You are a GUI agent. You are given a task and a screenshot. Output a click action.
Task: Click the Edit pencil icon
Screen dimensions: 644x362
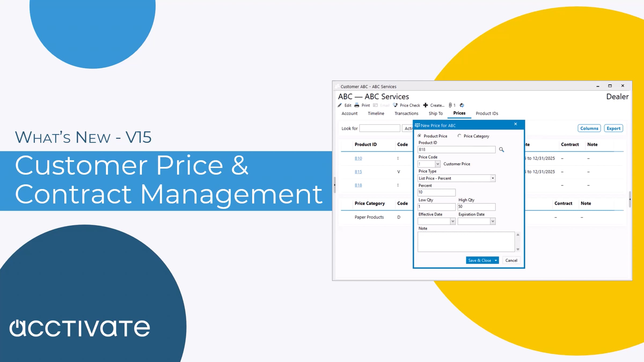(x=340, y=105)
